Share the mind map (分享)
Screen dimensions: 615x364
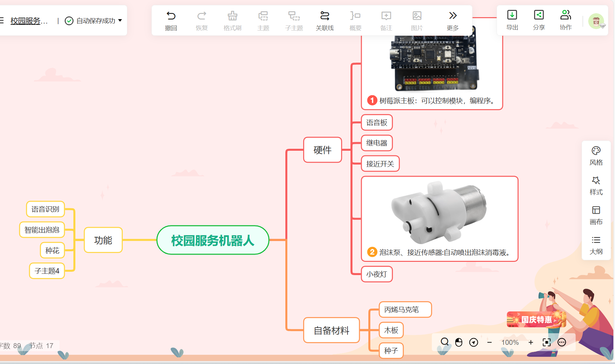[x=539, y=20]
